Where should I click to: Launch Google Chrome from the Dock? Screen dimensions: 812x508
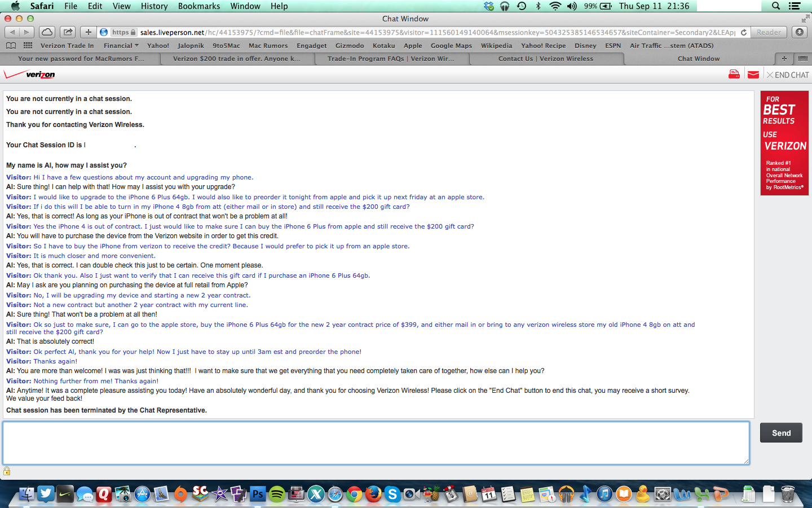pos(354,494)
